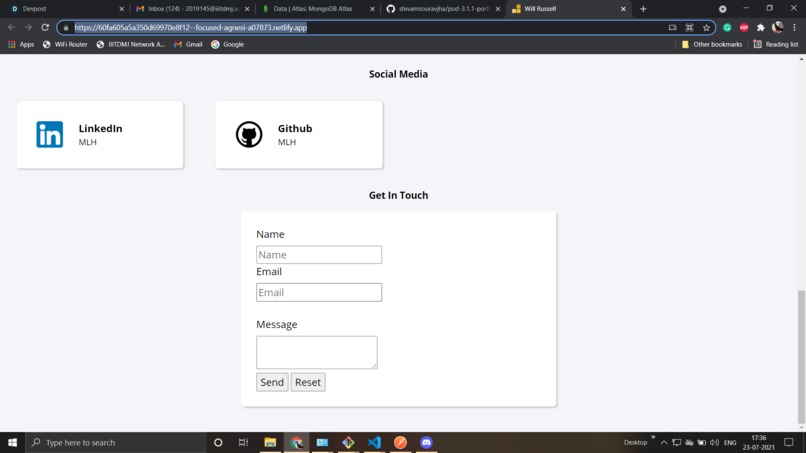Image resolution: width=806 pixels, height=453 pixels.
Task: Open the Apps bookmark
Action: point(21,44)
